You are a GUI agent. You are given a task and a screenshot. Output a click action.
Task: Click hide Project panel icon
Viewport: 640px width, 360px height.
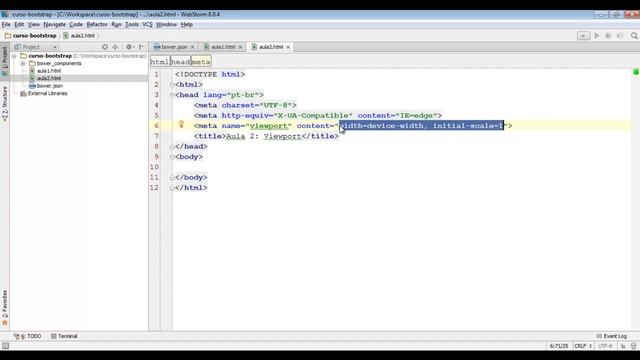tap(141, 47)
